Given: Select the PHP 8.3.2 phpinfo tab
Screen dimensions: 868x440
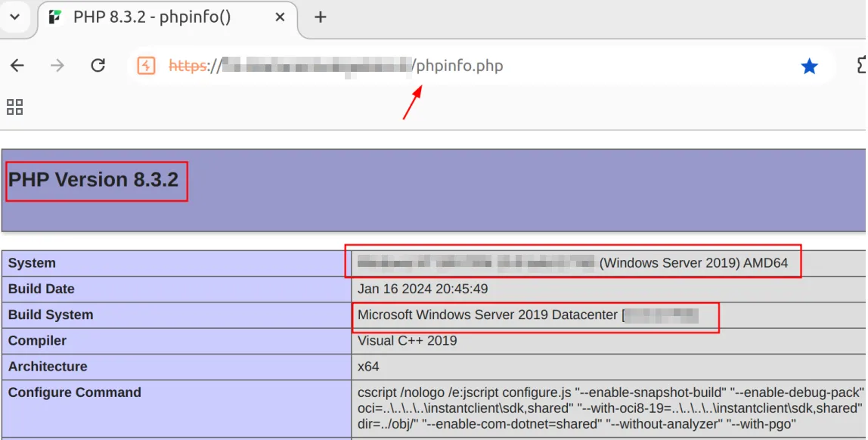Looking at the screenshot, I should (151, 17).
